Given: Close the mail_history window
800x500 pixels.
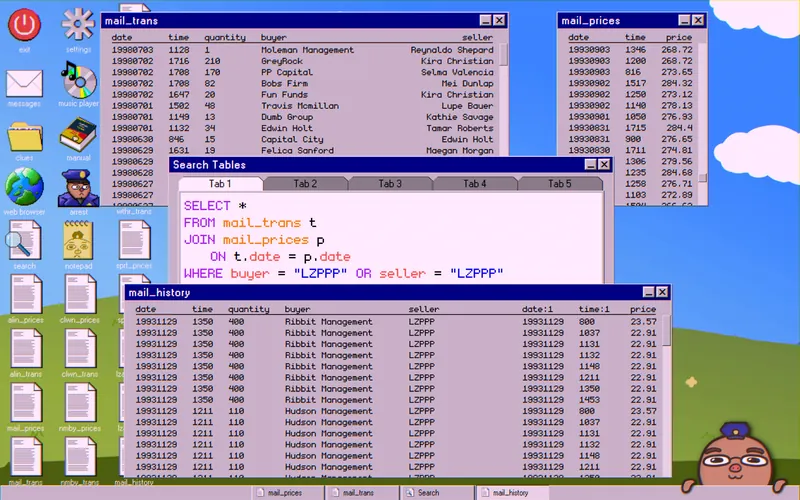Looking at the screenshot, I should [x=662, y=292].
